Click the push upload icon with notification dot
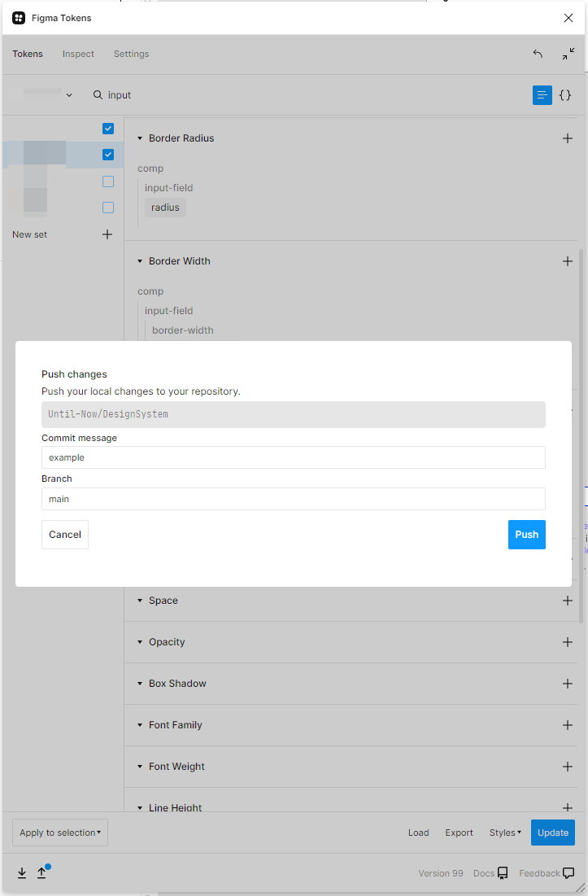 (42, 872)
